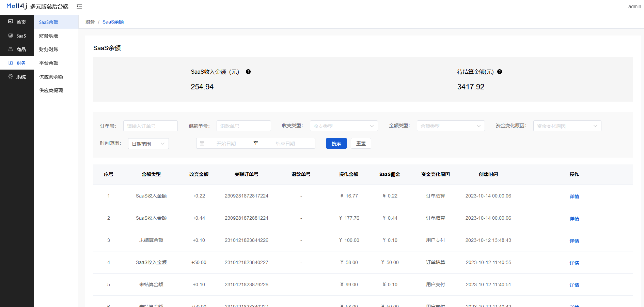The width and height of the screenshot is (644, 307).
Task: Select 财务对账 submenu item
Action: click(56, 49)
